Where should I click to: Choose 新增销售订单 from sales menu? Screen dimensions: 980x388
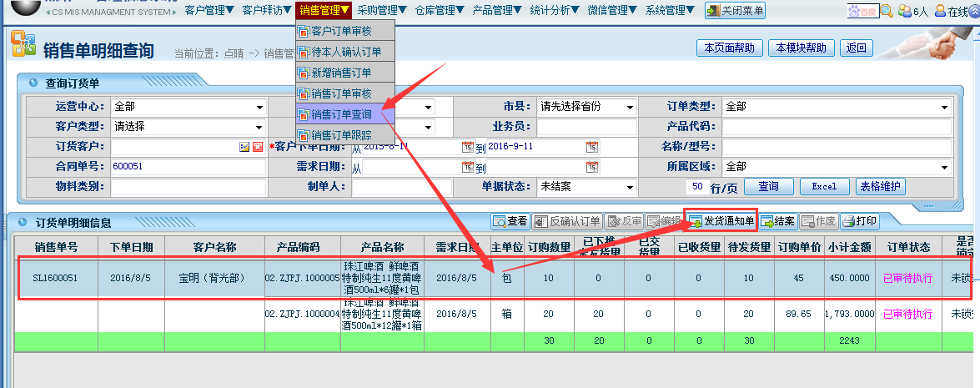(340, 73)
